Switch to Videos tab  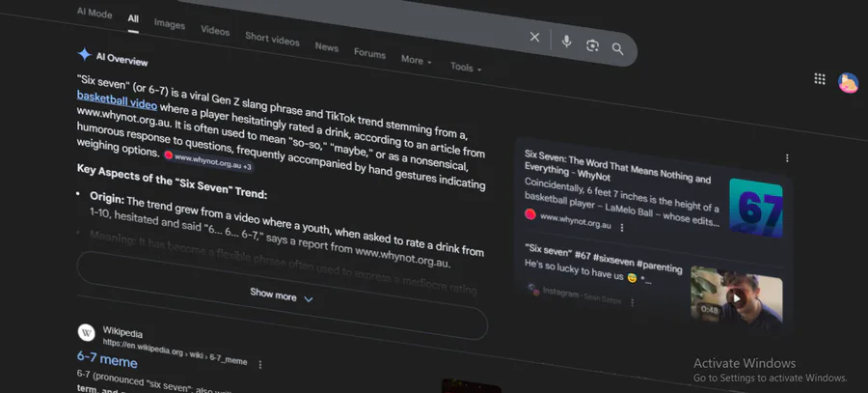[x=215, y=31]
